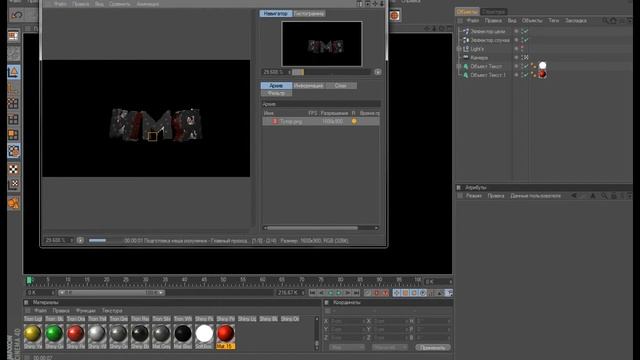Click the scroll-down arrow in Materials panel
The width and height of the screenshot is (640, 360).
pyautogui.click(x=317, y=348)
